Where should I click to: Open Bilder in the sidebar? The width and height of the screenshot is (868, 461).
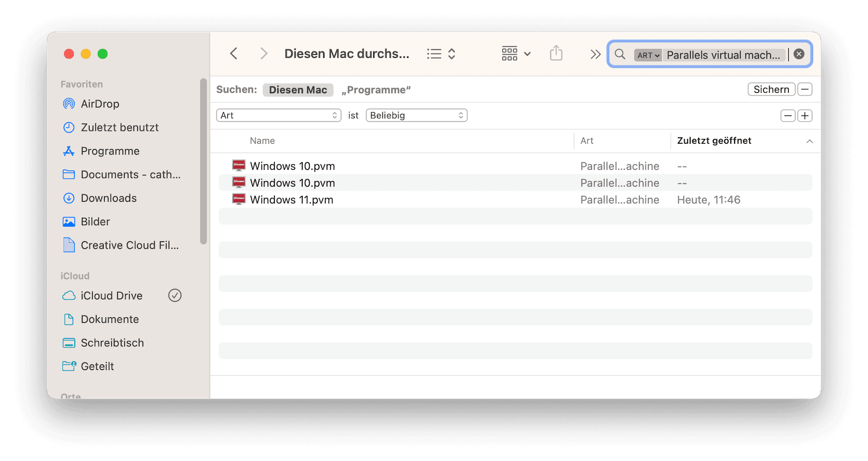(x=95, y=222)
